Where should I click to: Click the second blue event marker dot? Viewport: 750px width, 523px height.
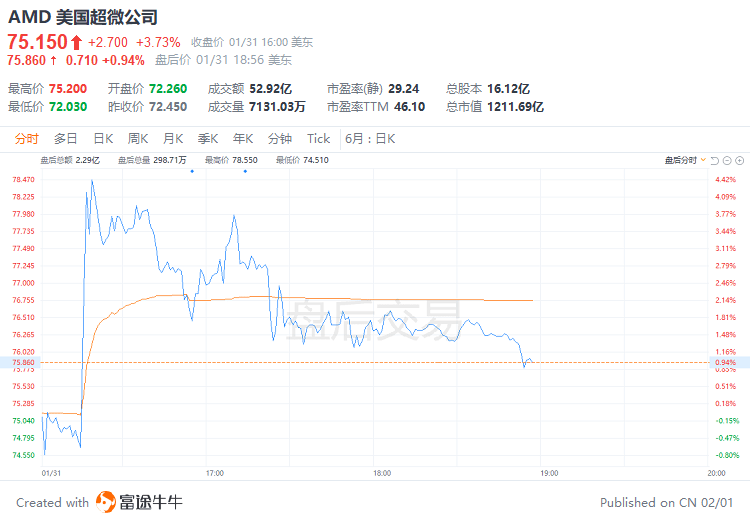(x=245, y=171)
